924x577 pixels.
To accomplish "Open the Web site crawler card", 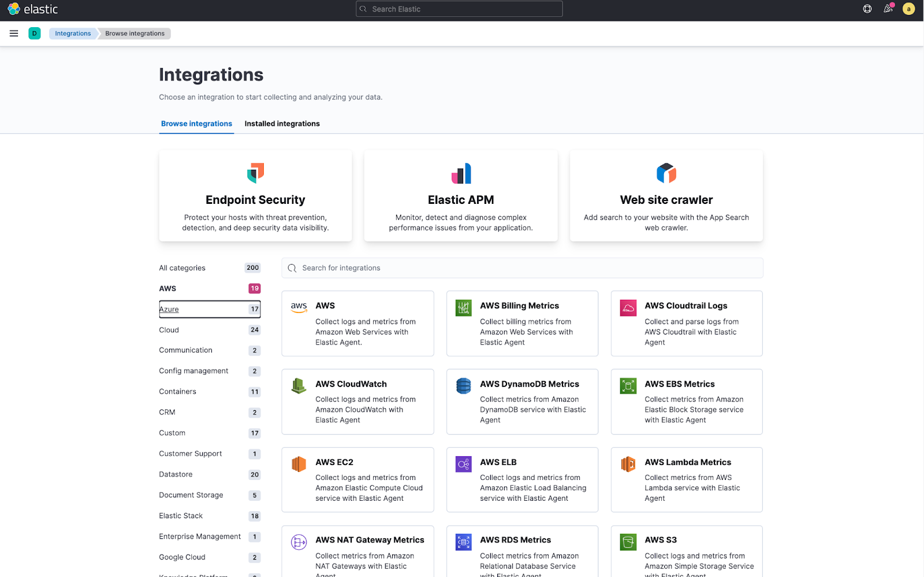I will pos(666,196).
